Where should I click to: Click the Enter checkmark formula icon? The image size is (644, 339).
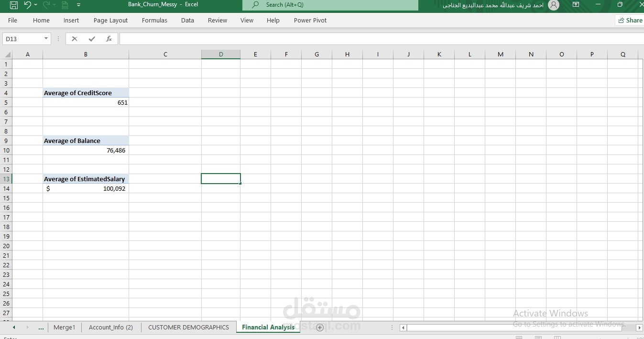(92, 39)
